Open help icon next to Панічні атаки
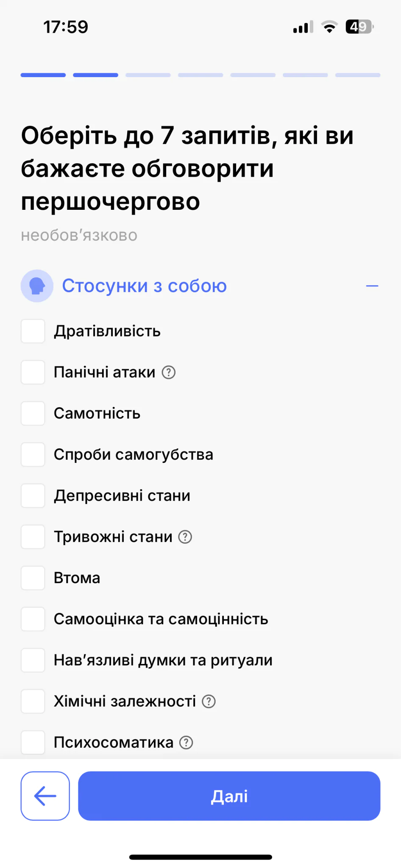 pos(169,372)
